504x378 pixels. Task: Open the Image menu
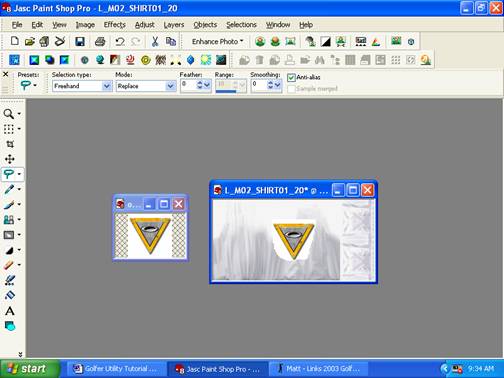85,25
